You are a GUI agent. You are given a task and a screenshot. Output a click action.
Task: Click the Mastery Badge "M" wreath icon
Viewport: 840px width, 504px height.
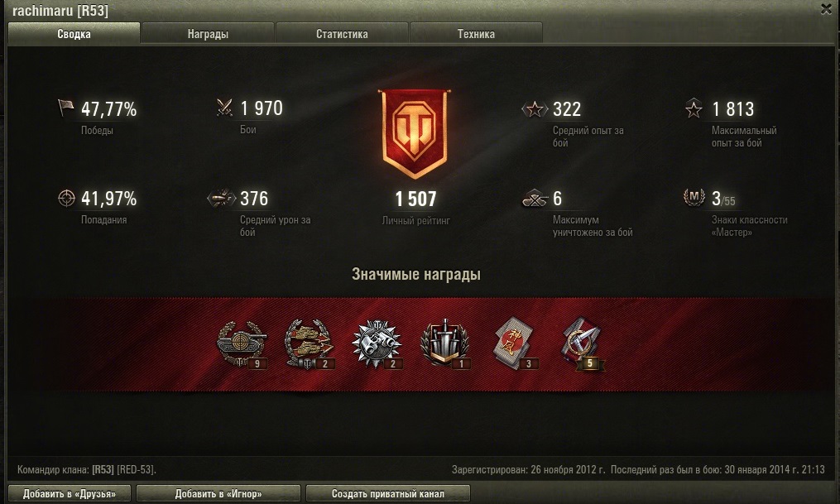click(694, 198)
